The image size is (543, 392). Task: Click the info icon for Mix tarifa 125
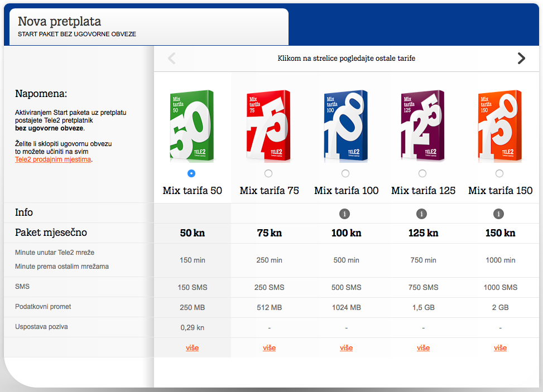click(x=422, y=214)
